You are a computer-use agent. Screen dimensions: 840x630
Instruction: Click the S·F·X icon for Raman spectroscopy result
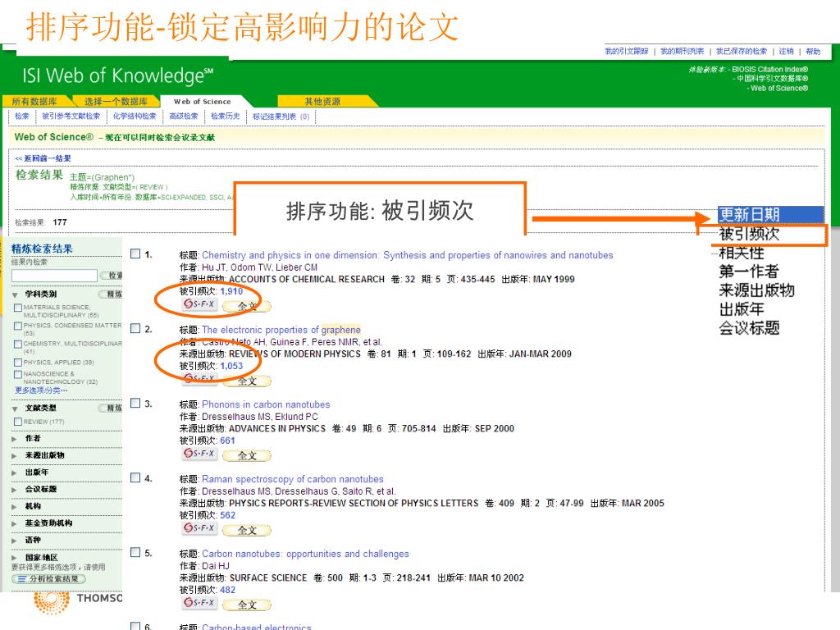199,528
